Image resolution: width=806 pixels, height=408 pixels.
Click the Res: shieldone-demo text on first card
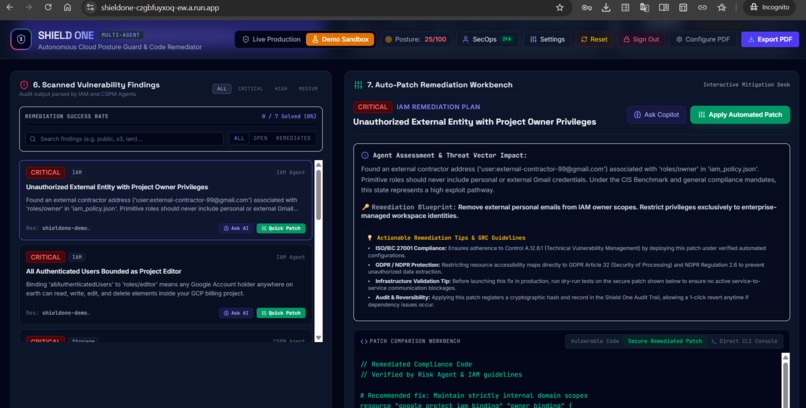point(58,228)
